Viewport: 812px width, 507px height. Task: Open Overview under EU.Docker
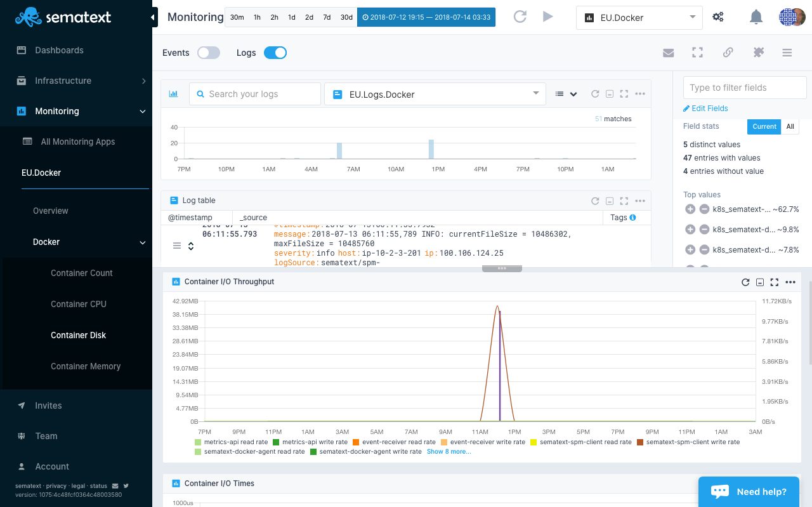click(x=51, y=211)
